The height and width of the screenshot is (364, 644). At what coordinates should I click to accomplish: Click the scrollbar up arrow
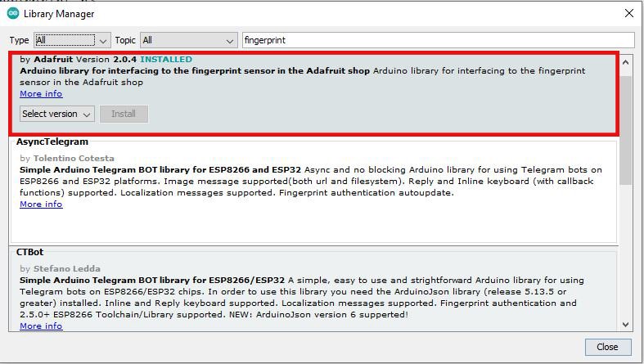click(x=625, y=62)
